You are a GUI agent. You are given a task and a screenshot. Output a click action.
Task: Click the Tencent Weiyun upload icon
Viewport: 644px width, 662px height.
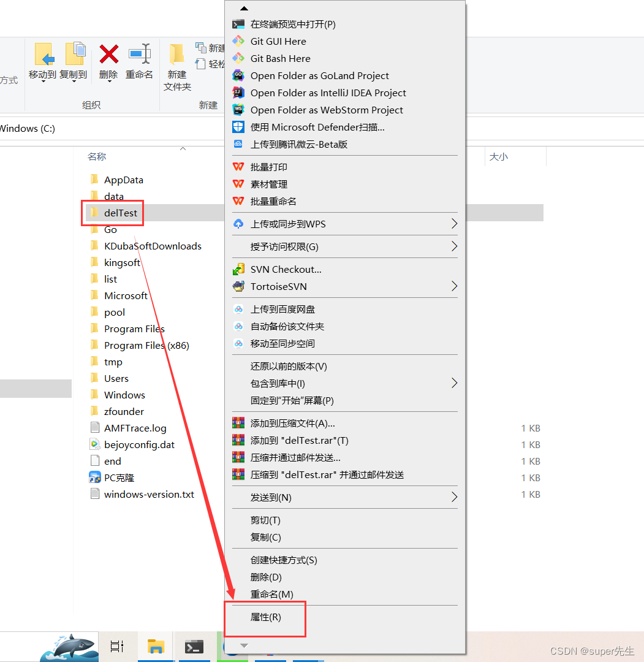tap(238, 144)
